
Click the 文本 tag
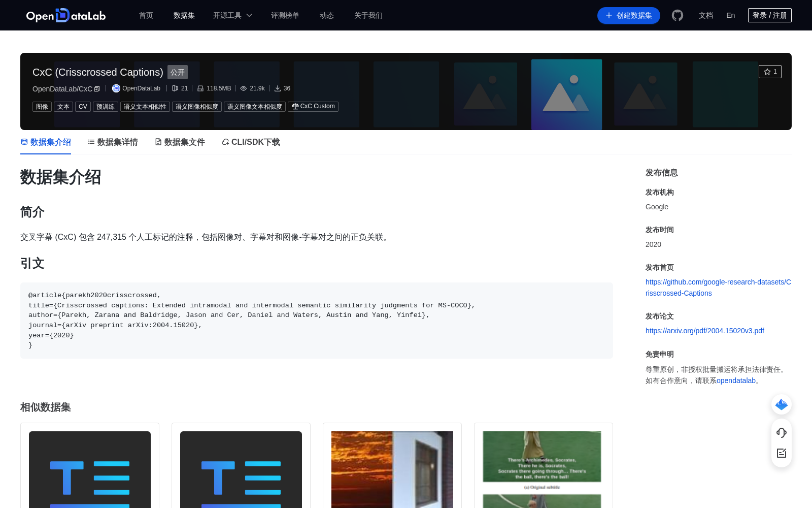pos(63,107)
